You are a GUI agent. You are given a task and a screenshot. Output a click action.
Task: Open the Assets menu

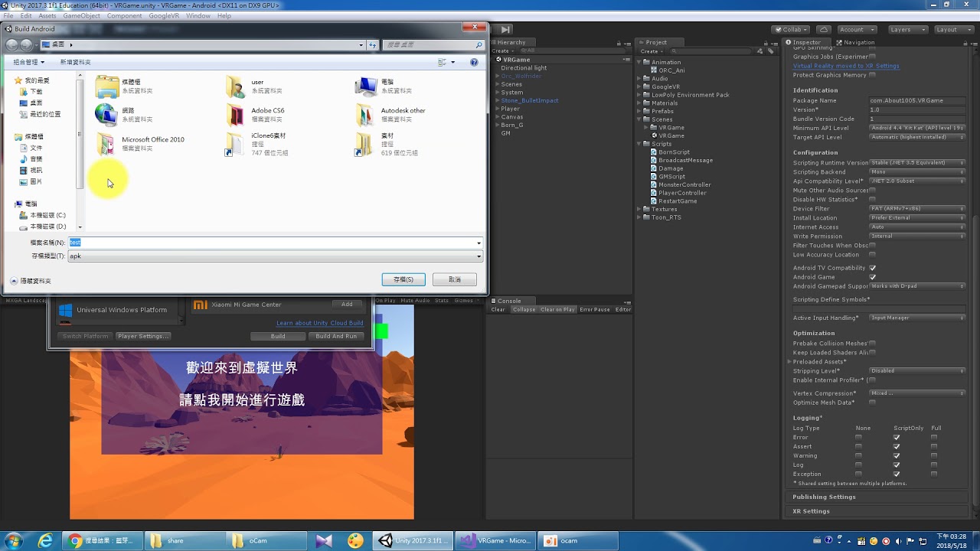pos(47,15)
